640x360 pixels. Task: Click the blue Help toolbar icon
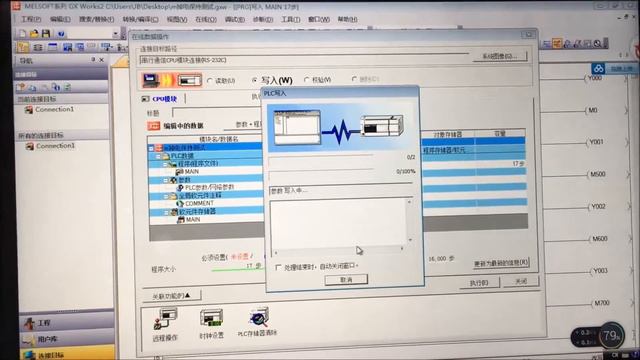point(61,34)
